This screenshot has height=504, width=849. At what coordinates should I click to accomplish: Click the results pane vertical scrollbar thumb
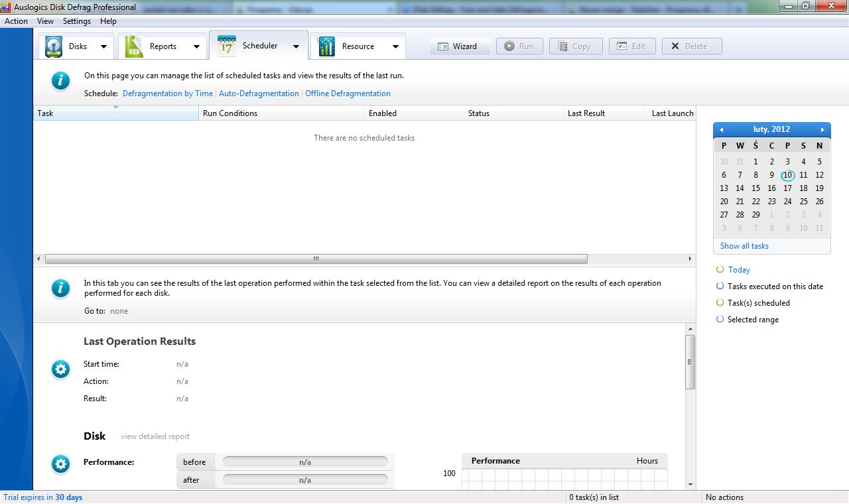click(690, 362)
